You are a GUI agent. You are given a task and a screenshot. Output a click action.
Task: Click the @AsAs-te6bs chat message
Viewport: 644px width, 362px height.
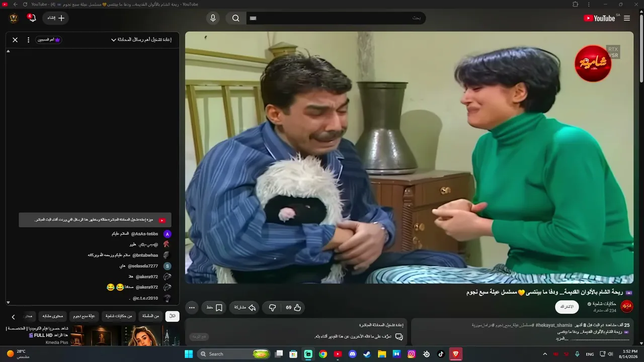pyautogui.click(x=141, y=234)
